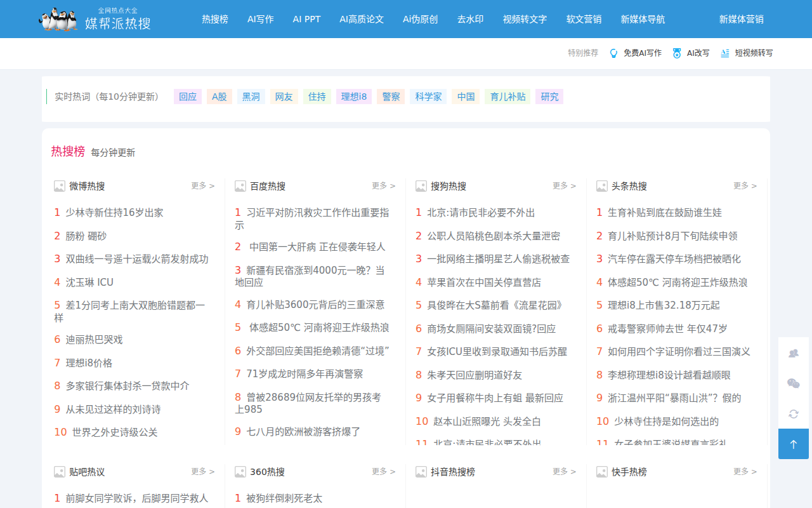Select the 网友 hot-word tag
This screenshot has height=508, width=812.
coord(284,97)
